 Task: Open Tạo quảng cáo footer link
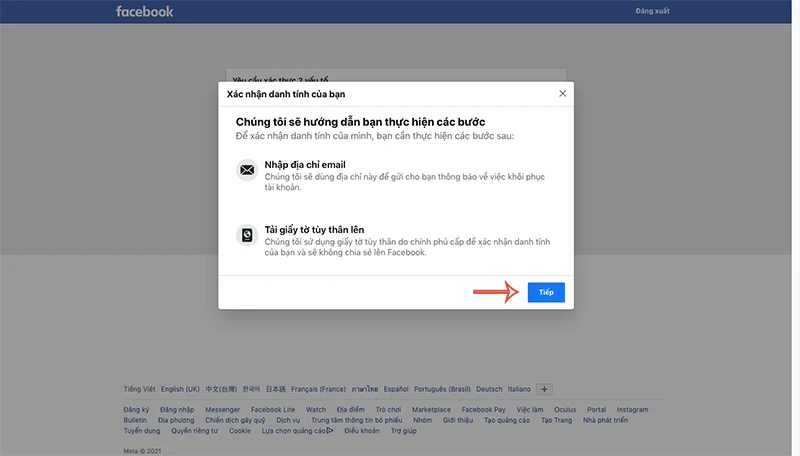pyautogui.click(x=507, y=420)
